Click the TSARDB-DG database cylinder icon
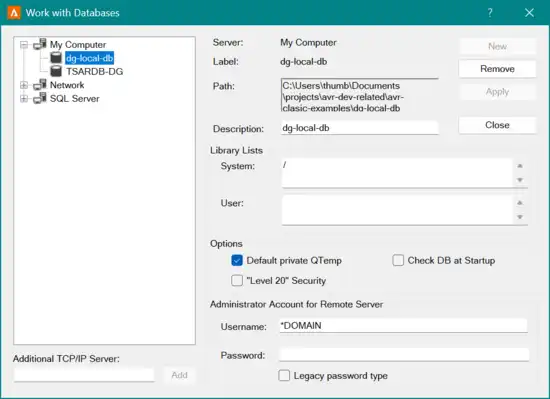The height and width of the screenshot is (399, 550). [x=56, y=71]
